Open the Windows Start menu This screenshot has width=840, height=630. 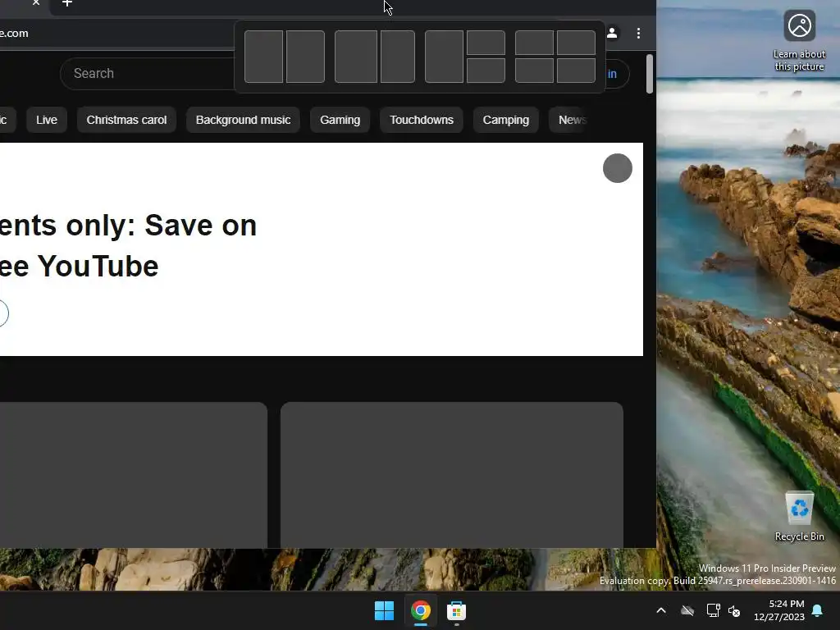click(384, 610)
